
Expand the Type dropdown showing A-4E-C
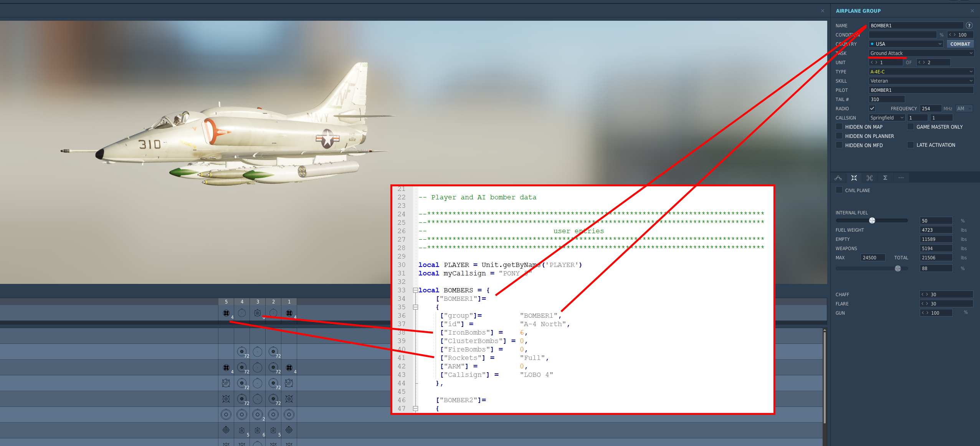(921, 72)
